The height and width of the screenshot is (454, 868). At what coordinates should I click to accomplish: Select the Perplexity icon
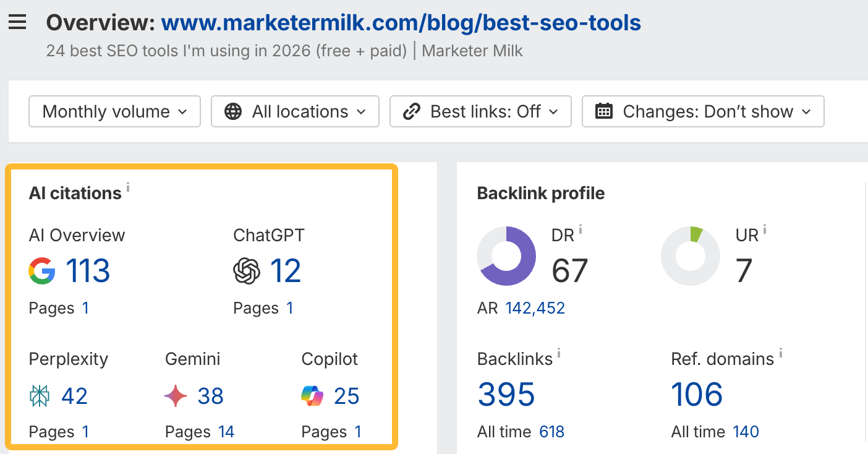coord(40,395)
